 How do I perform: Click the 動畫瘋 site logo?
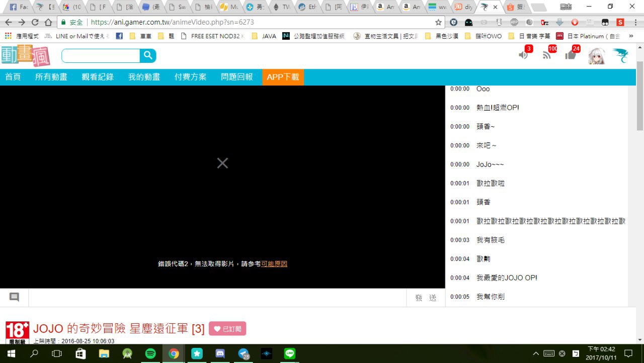click(x=26, y=56)
